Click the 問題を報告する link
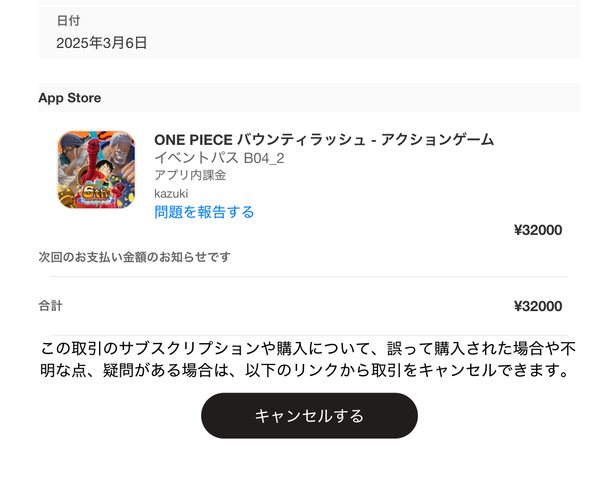The width and height of the screenshot is (599, 480). coord(204,212)
